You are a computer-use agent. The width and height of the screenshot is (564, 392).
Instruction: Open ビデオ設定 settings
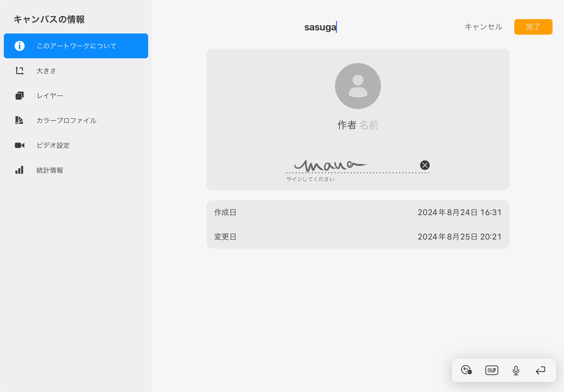[x=53, y=145]
